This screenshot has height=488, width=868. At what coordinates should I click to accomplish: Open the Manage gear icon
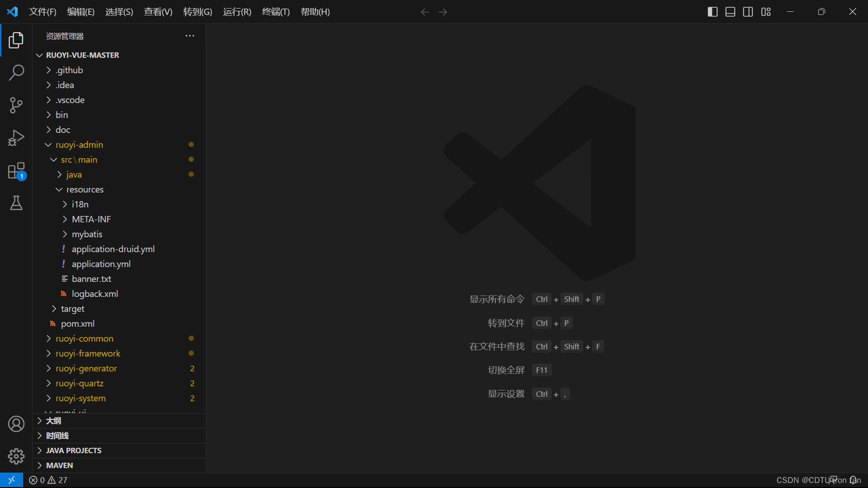pos(16,456)
